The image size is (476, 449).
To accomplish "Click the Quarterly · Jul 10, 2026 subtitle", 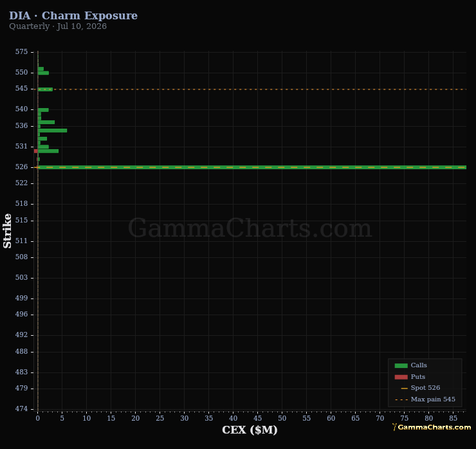I will click(x=58, y=26).
